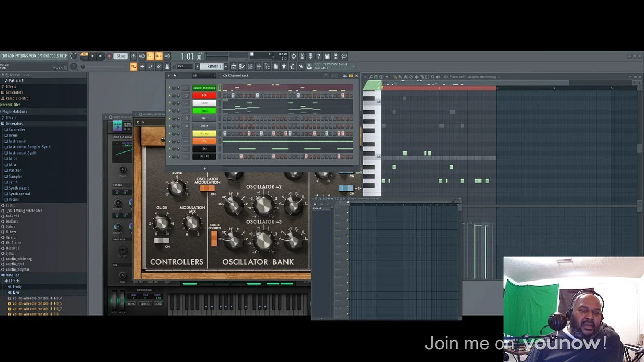644x362 pixels.
Task: Toggle Oscillator Modulation orange switch on Minimoog
Action: 207,189
